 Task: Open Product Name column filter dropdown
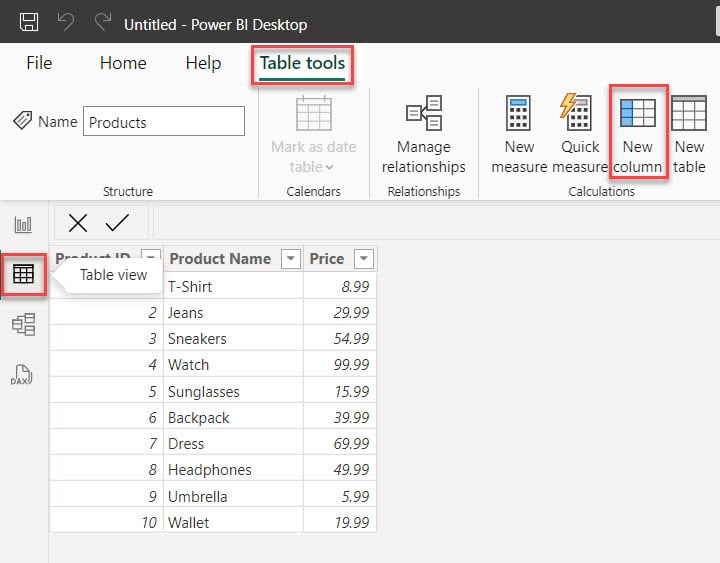pos(291,259)
